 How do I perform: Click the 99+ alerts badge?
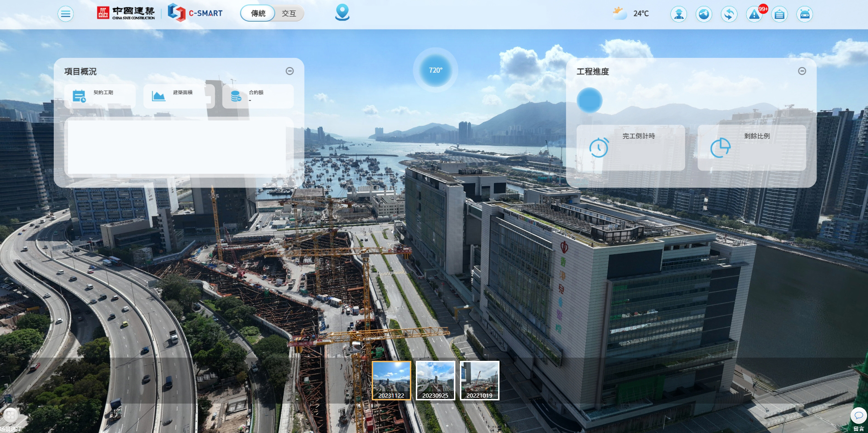click(763, 9)
